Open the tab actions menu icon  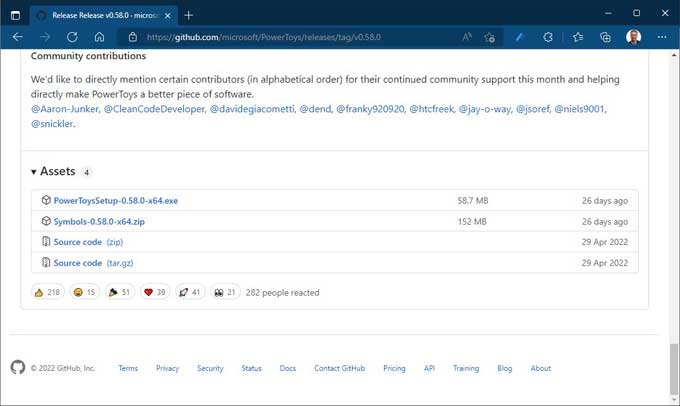point(15,15)
